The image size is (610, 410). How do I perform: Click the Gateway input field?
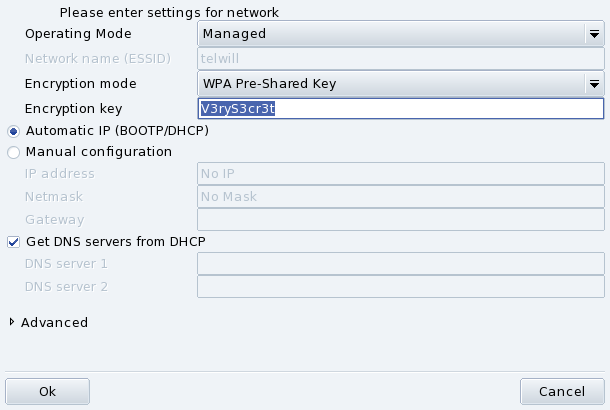click(401, 220)
